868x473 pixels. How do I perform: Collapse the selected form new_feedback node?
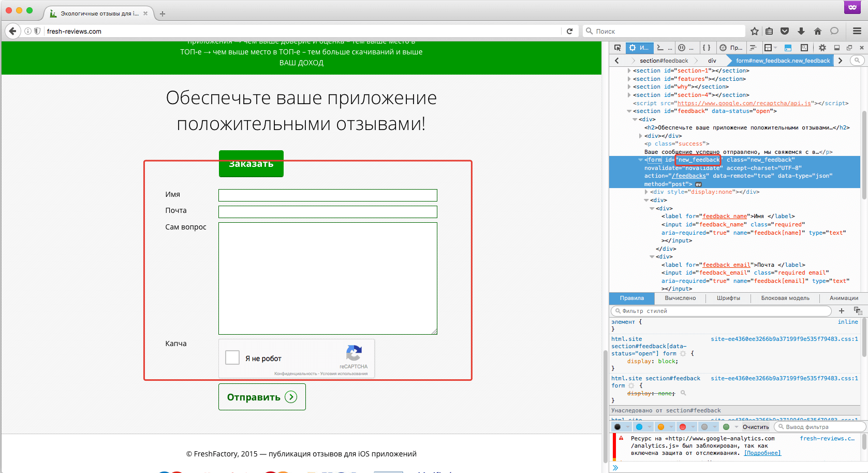(641, 160)
